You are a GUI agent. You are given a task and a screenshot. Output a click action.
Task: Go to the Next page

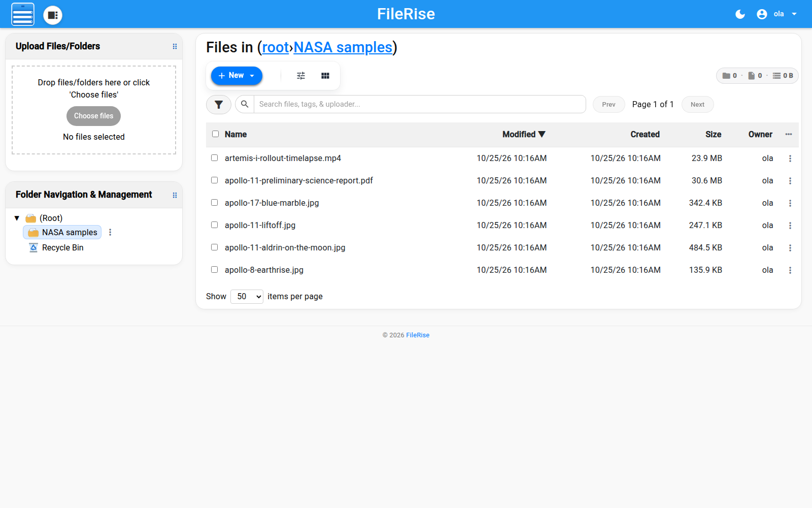click(x=697, y=105)
